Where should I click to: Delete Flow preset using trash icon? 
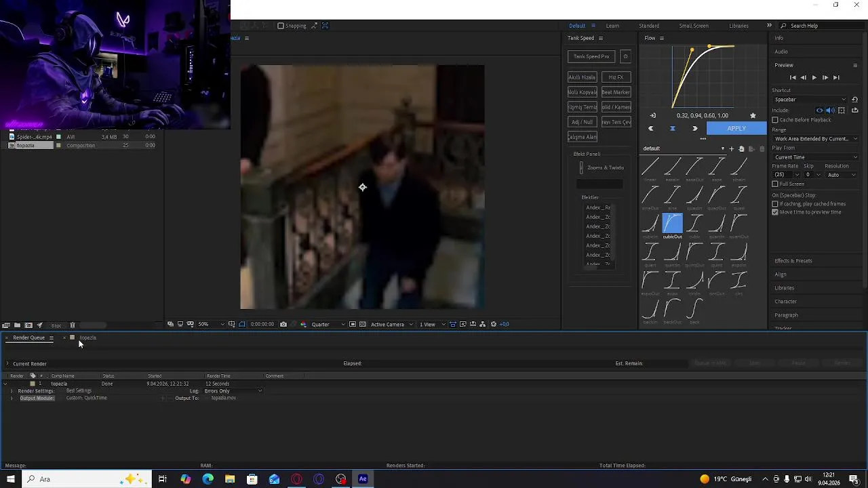[762, 148]
